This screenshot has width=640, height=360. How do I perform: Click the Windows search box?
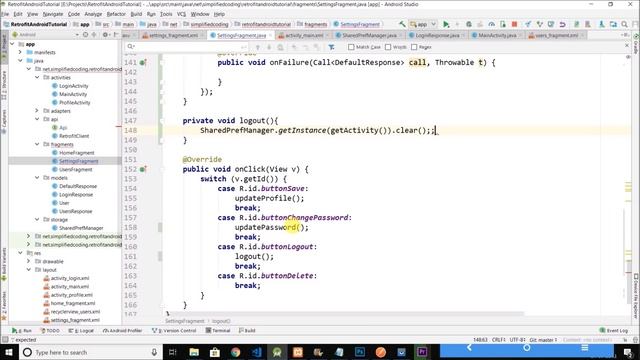click(x=90, y=352)
